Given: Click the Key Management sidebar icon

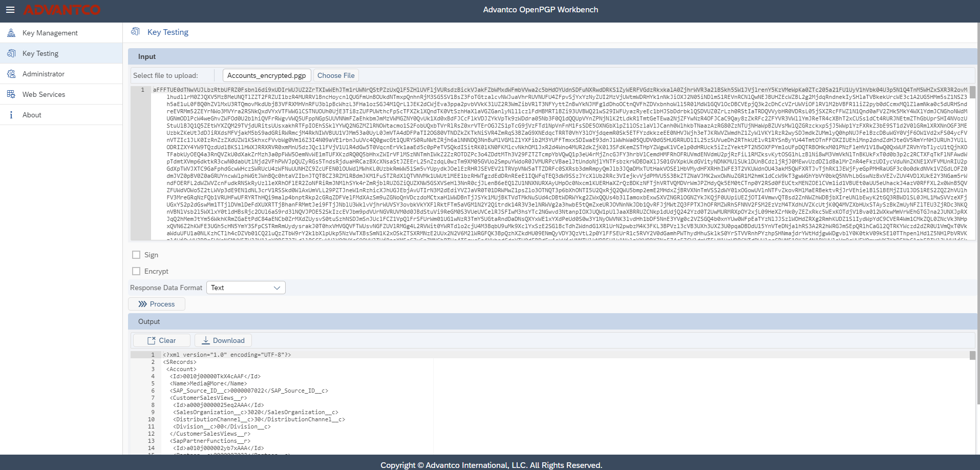Looking at the screenshot, I should click(x=11, y=33).
